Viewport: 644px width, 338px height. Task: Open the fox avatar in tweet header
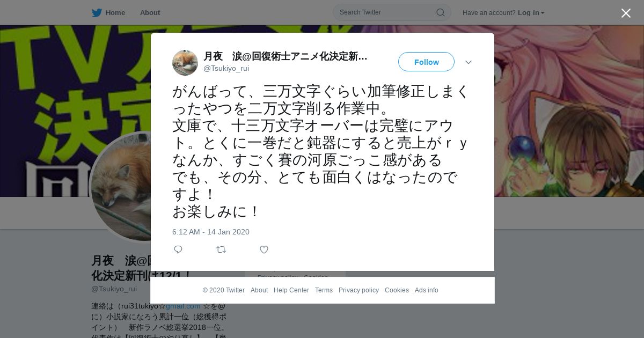click(x=185, y=63)
